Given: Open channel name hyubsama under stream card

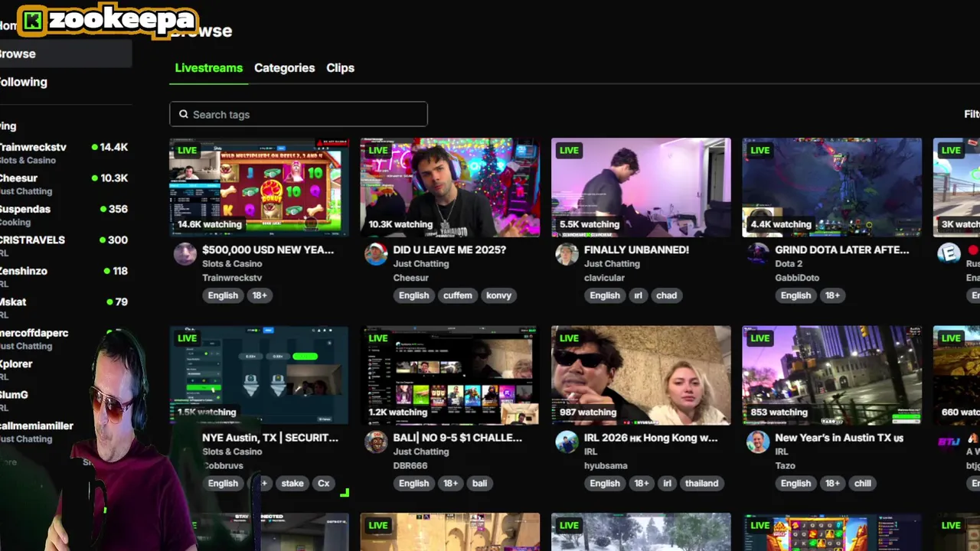Looking at the screenshot, I should click(x=605, y=465).
